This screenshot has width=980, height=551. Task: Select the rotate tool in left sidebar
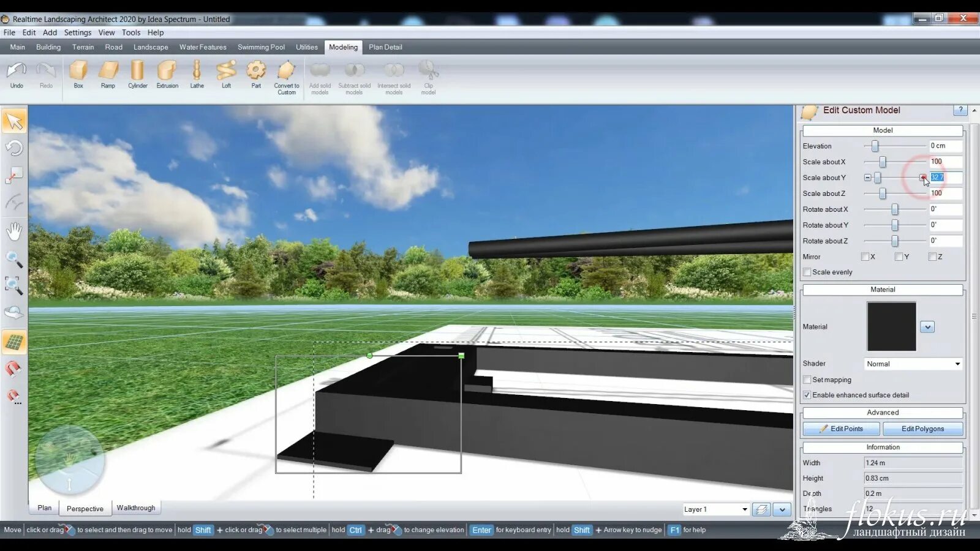14,148
